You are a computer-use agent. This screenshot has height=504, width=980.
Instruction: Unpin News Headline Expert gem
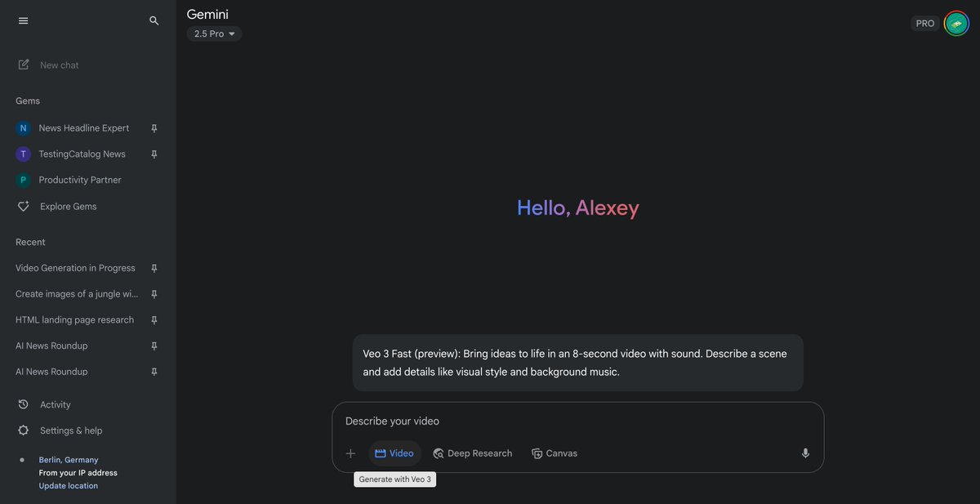154,128
